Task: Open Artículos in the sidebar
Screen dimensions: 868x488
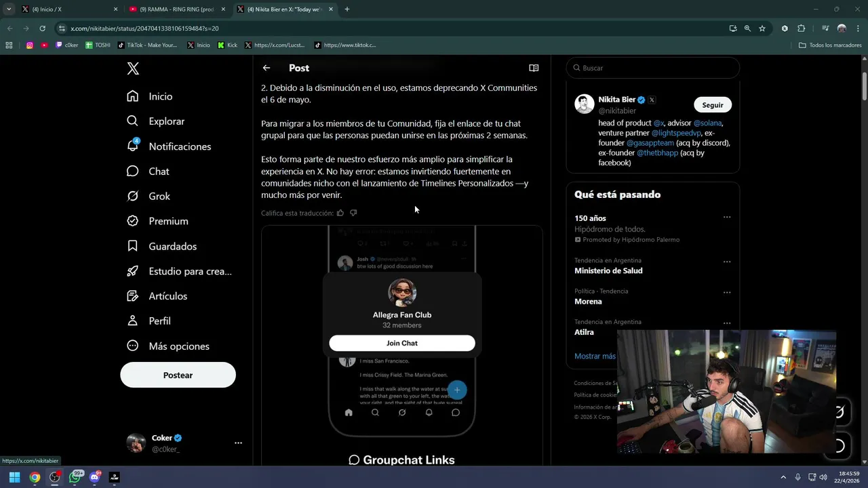Action: click(x=157, y=296)
